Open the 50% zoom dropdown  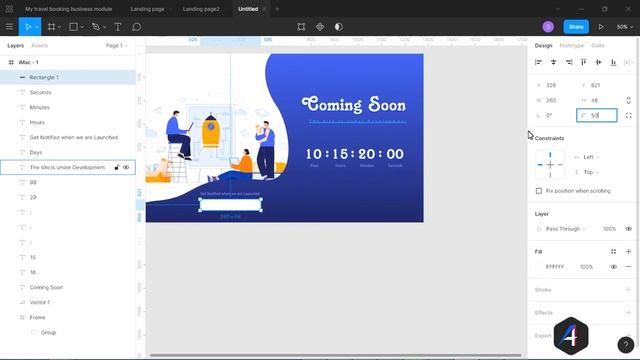[x=624, y=27]
